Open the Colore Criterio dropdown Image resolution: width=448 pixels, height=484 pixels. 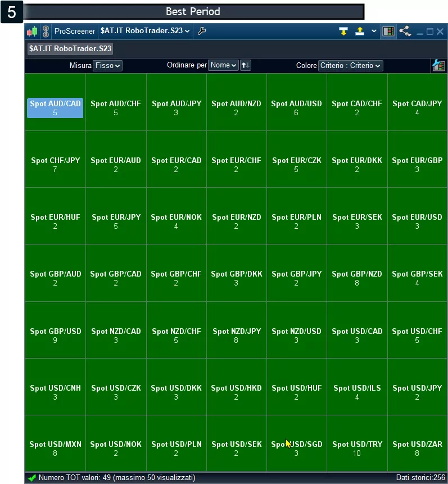(x=350, y=65)
